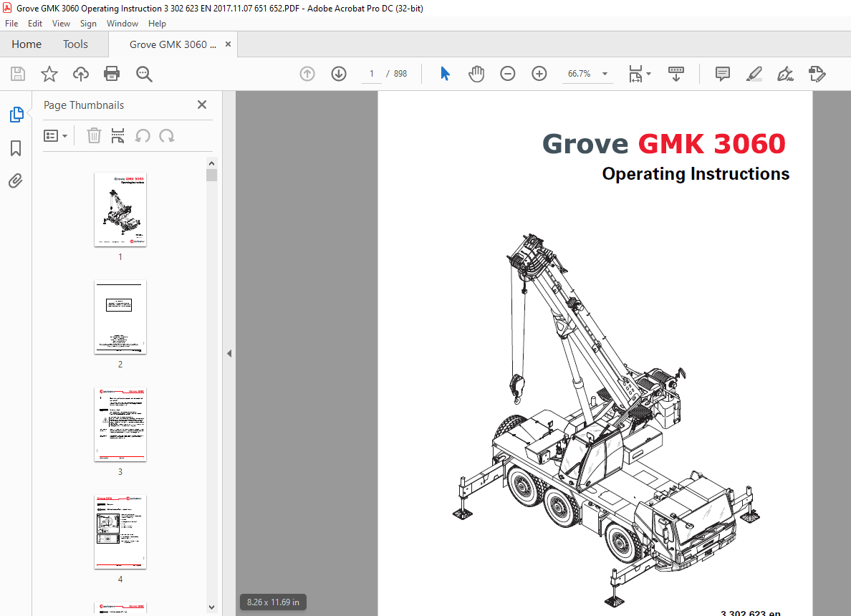This screenshot has height=616, width=851.
Task: Switch to the Home tab
Action: (x=27, y=44)
